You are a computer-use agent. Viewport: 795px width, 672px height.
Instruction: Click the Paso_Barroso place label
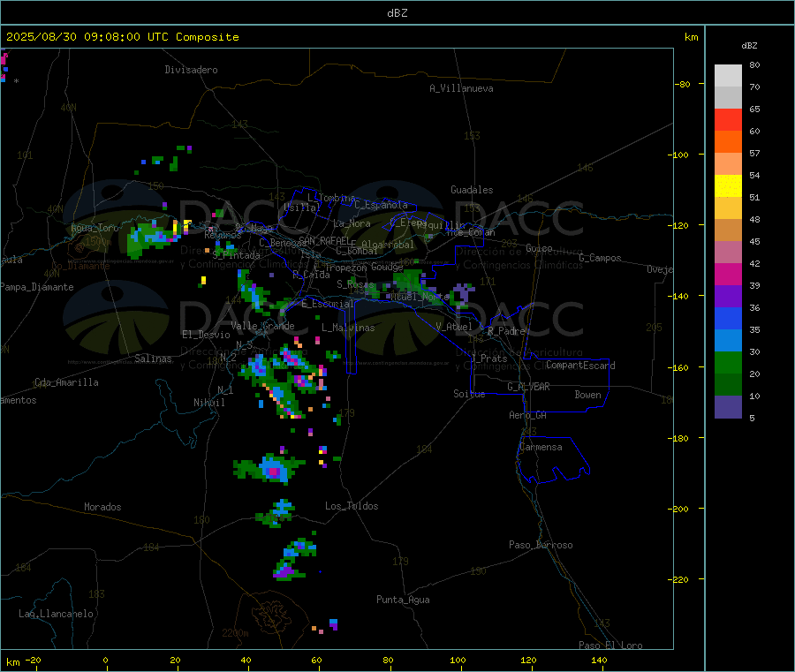(541, 545)
